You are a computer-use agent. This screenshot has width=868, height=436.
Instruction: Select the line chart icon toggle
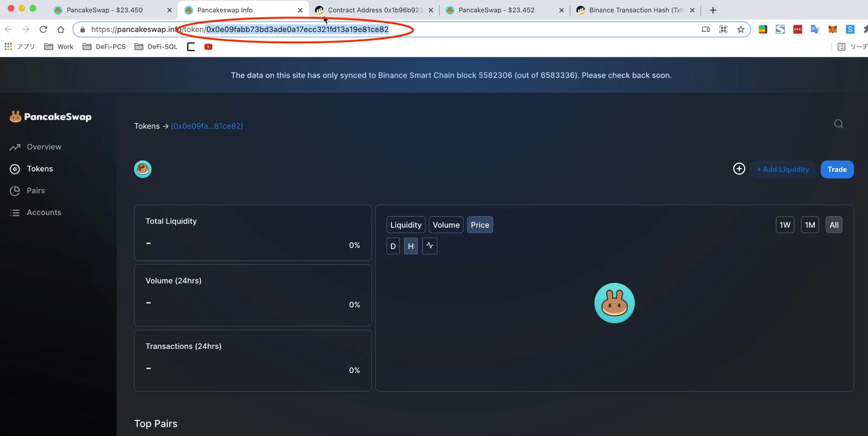tap(430, 246)
